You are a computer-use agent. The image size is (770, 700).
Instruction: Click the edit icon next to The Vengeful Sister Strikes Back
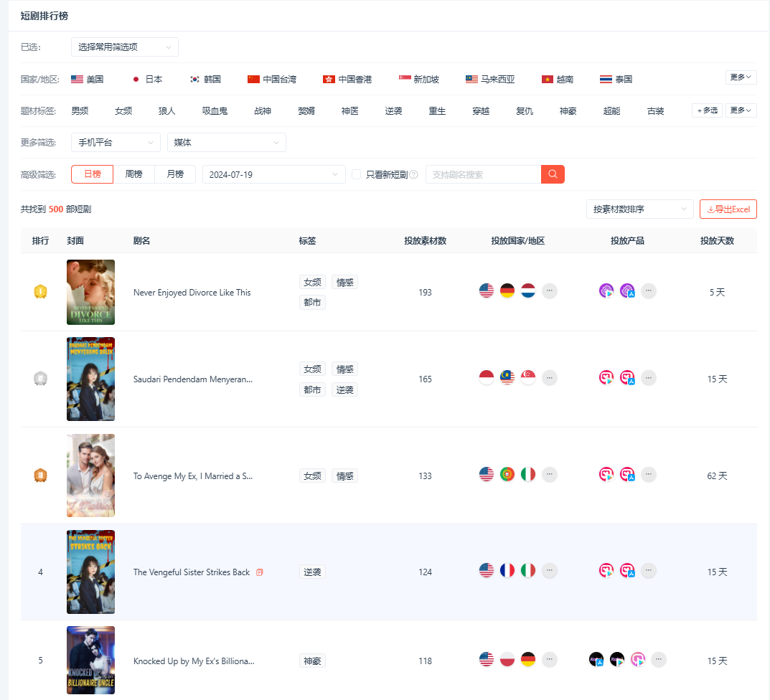pyautogui.click(x=258, y=572)
